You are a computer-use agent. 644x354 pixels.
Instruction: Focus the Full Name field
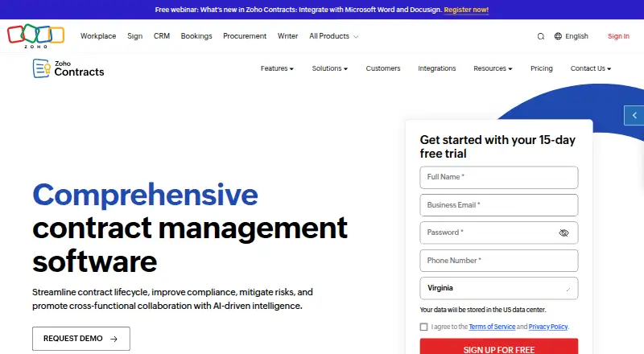coord(499,178)
